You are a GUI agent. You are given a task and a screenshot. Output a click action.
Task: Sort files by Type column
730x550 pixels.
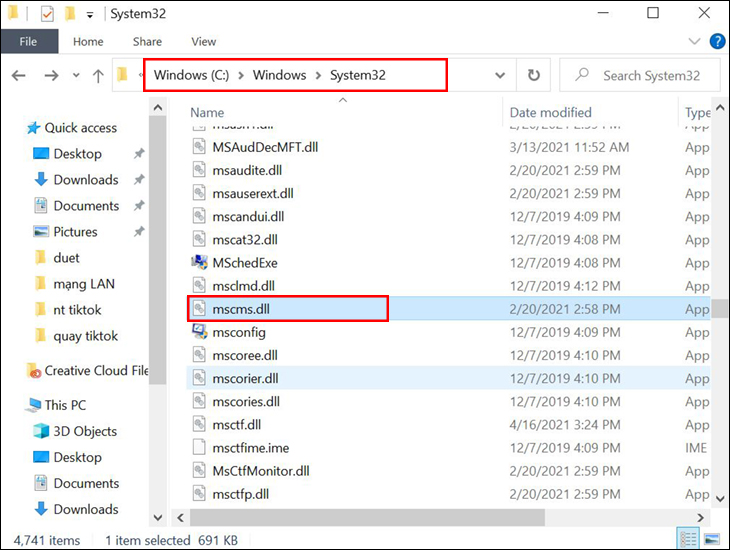697,113
